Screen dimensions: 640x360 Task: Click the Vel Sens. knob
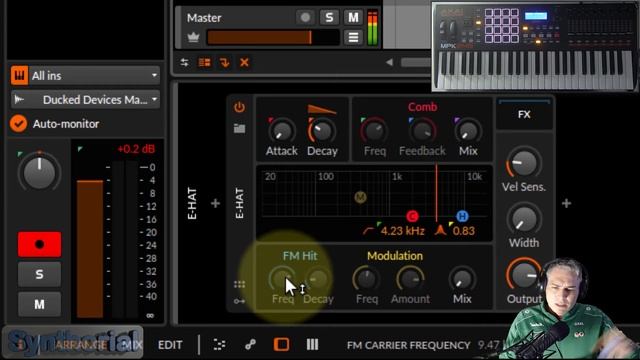pyautogui.click(x=524, y=163)
